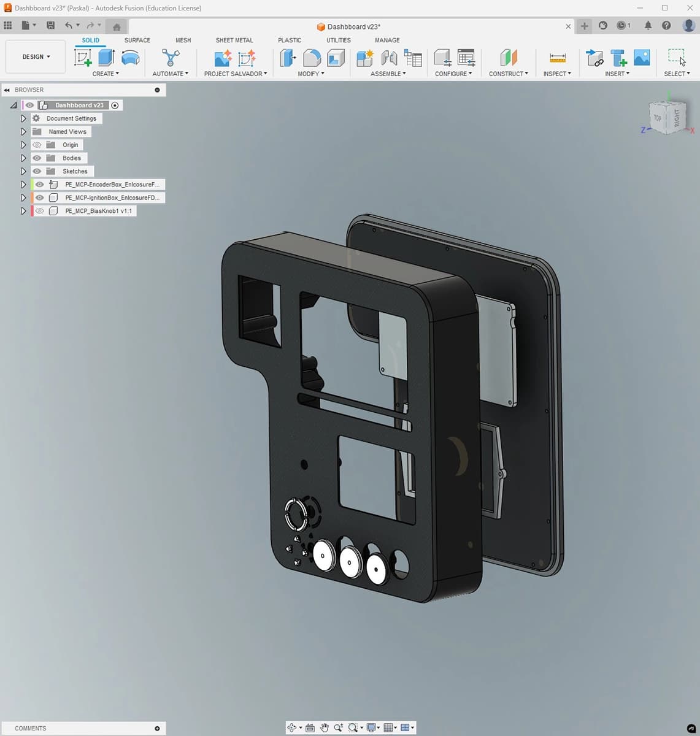The height and width of the screenshot is (736, 700).
Task: Select the Orbit tool in the navigation bar
Action: pyautogui.click(x=292, y=728)
